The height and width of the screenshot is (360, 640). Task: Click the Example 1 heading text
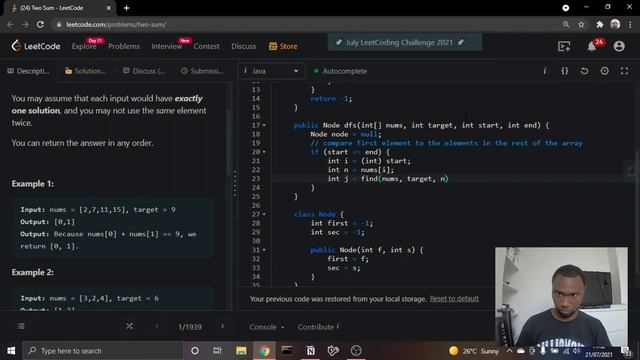click(x=33, y=184)
